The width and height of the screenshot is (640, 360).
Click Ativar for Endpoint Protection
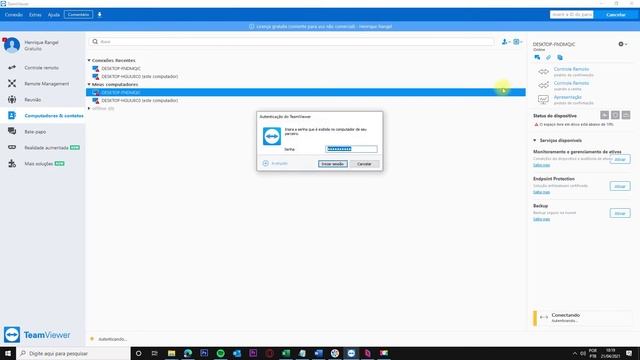620,186
